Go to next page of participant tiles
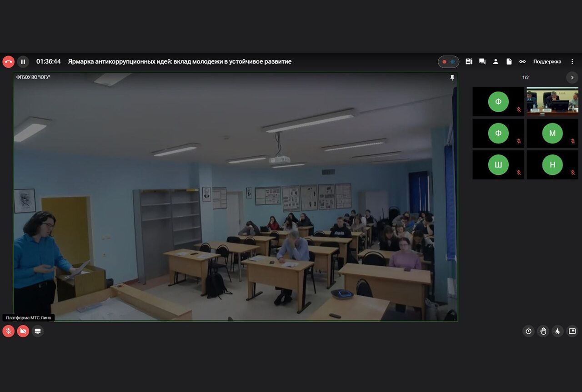The width and height of the screenshot is (582, 392). tap(572, 78)
